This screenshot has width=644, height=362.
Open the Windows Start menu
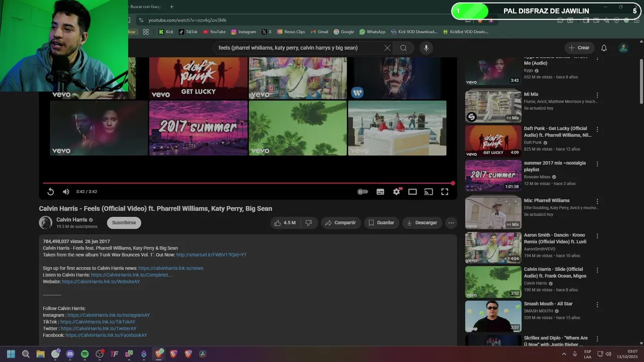coord(11,354)
